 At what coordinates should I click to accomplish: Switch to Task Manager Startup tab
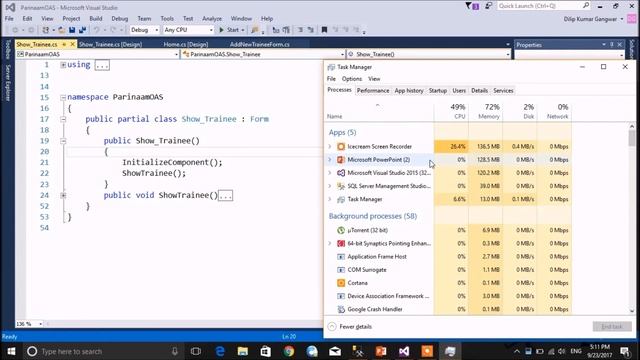(438, 91)
